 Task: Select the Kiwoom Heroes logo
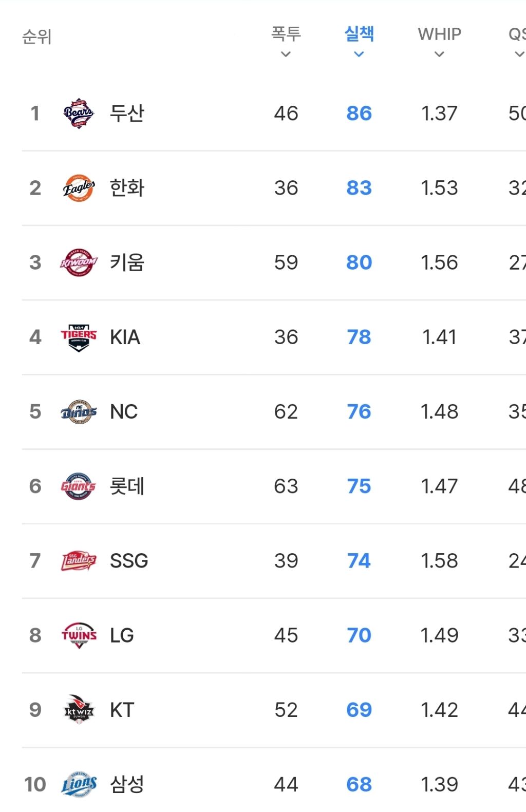pos(79,262)
